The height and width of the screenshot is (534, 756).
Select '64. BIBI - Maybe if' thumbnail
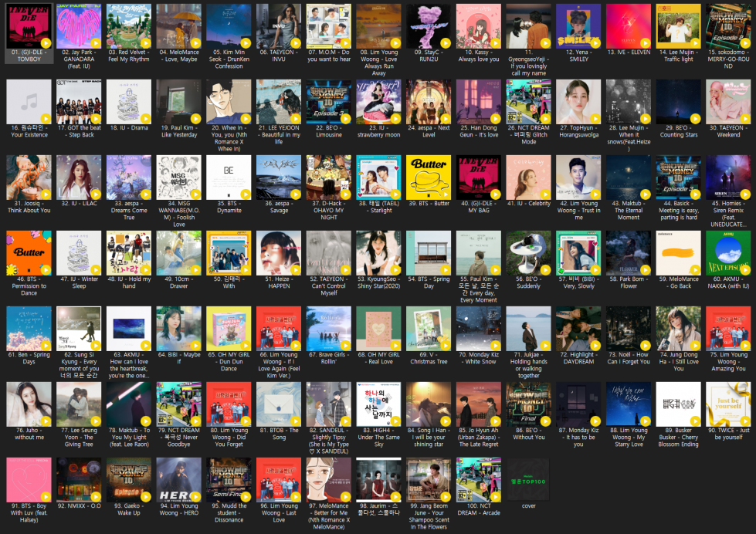click(x=179, y=329)
